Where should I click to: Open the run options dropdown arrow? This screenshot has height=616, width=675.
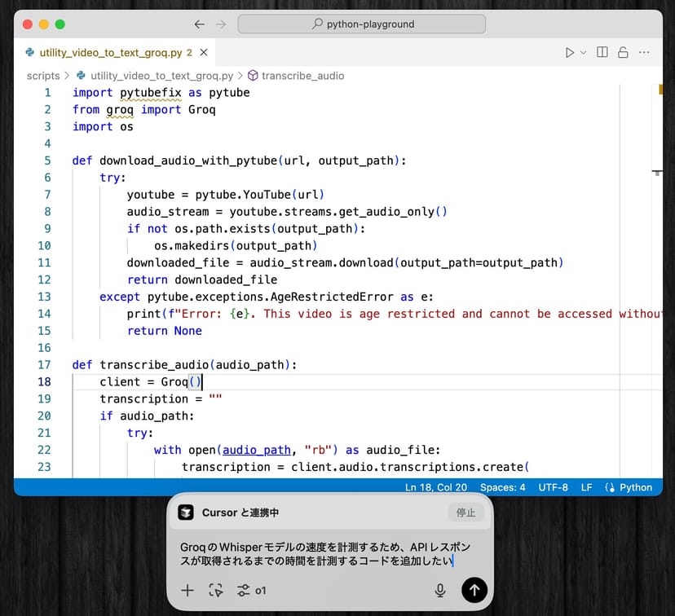click(583, 52)
